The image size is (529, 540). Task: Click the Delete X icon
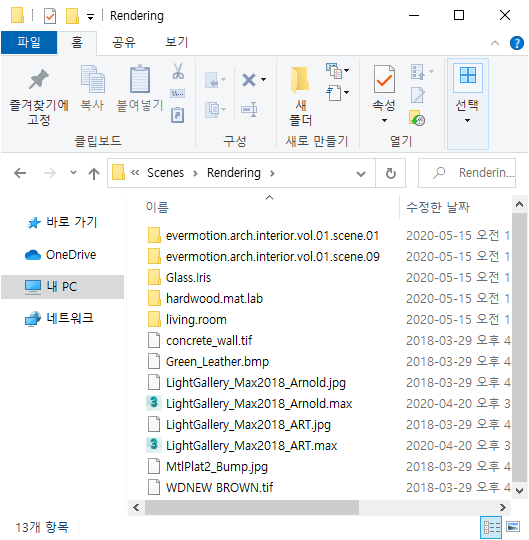249,80
